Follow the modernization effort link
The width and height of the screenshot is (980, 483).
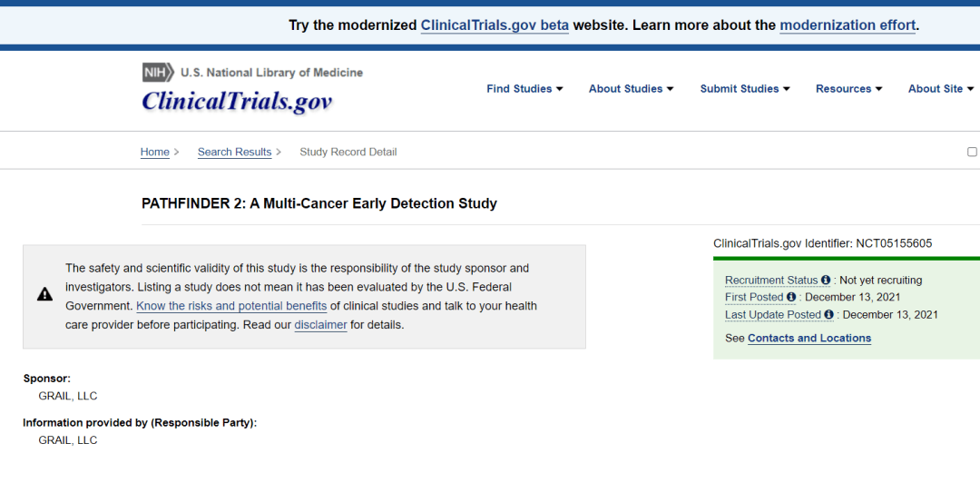pyautogui.click(x=848, y=25)
